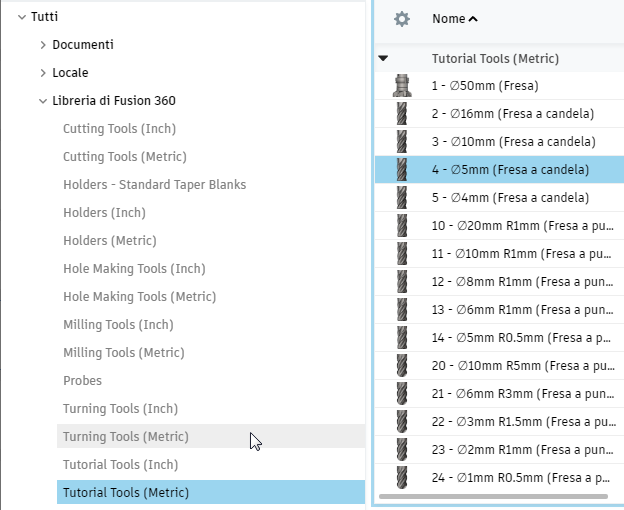Expand the Documenti folder

coord(43,45)
